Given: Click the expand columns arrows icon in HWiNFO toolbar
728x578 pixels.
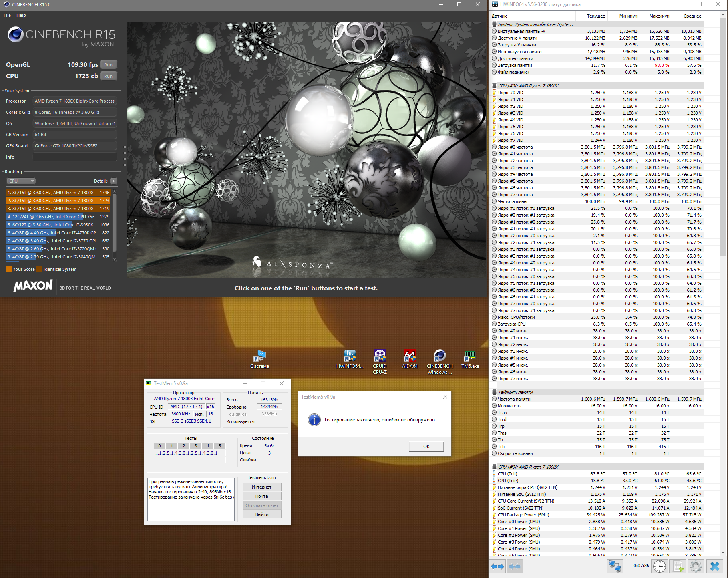Looking at the screenshot, I should click(x=497, y=566).
